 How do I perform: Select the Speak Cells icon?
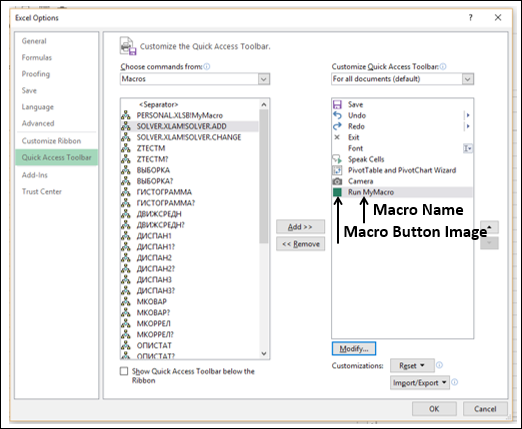[337, 159]
